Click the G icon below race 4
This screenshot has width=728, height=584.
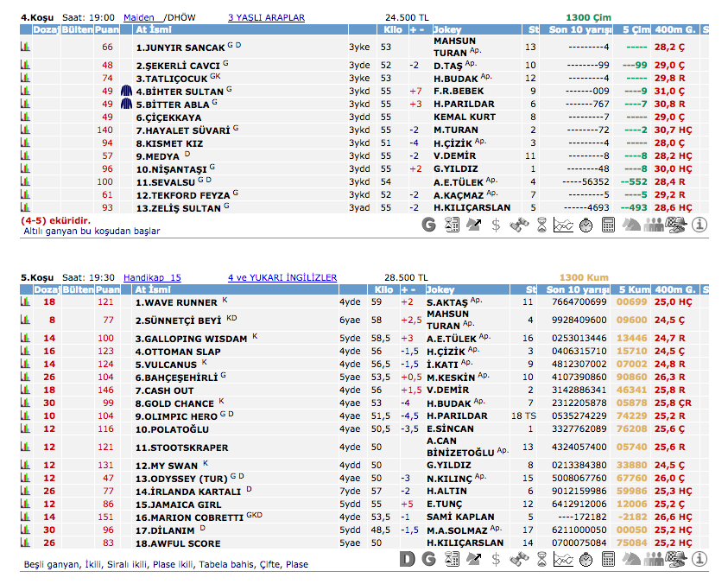[x=428, y=225]
